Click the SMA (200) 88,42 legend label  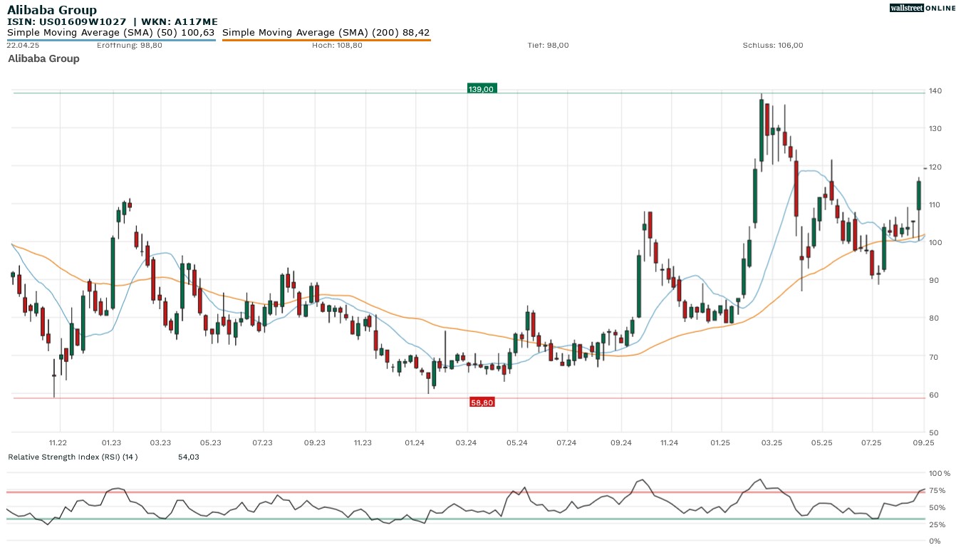pos(326,33)
